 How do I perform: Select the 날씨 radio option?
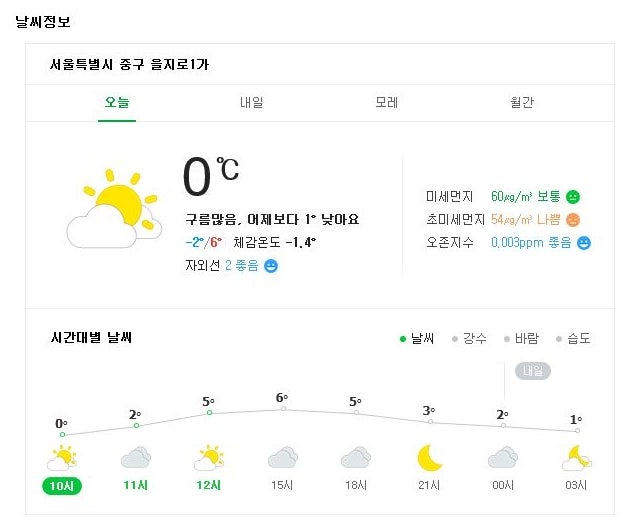click(417, 338)
